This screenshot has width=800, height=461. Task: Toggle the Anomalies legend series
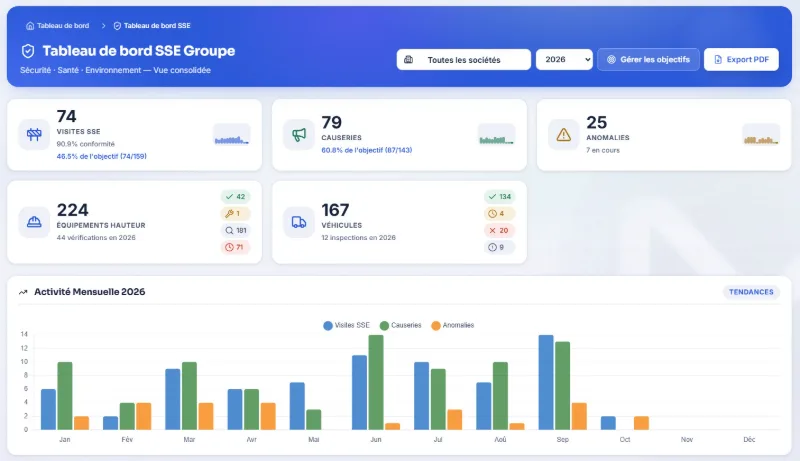pos(453,325)
